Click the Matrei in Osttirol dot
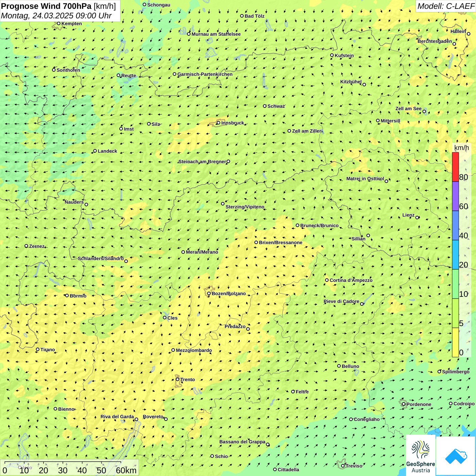Viewport: 476px width, 476px height. coord(386,181)
